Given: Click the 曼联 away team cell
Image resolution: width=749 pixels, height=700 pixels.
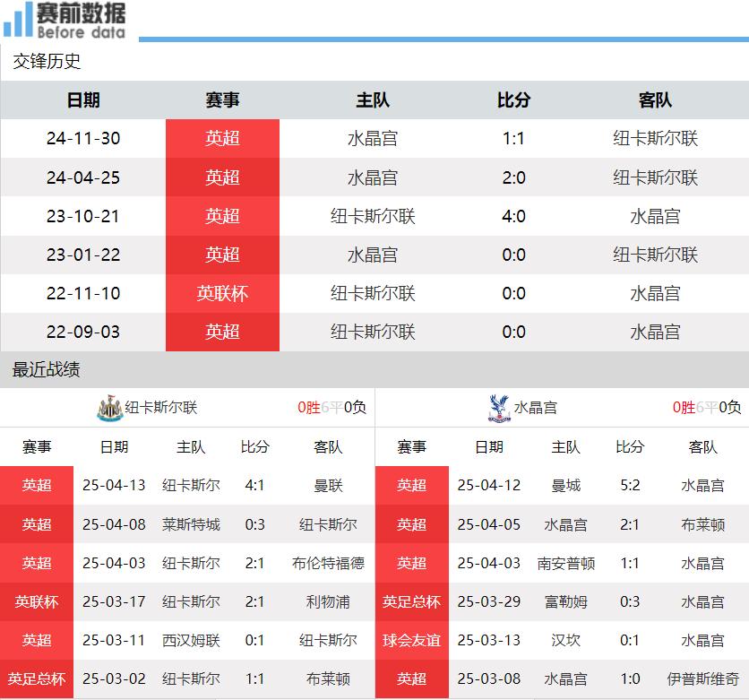Looking at the screenshot, I should 328,486.
